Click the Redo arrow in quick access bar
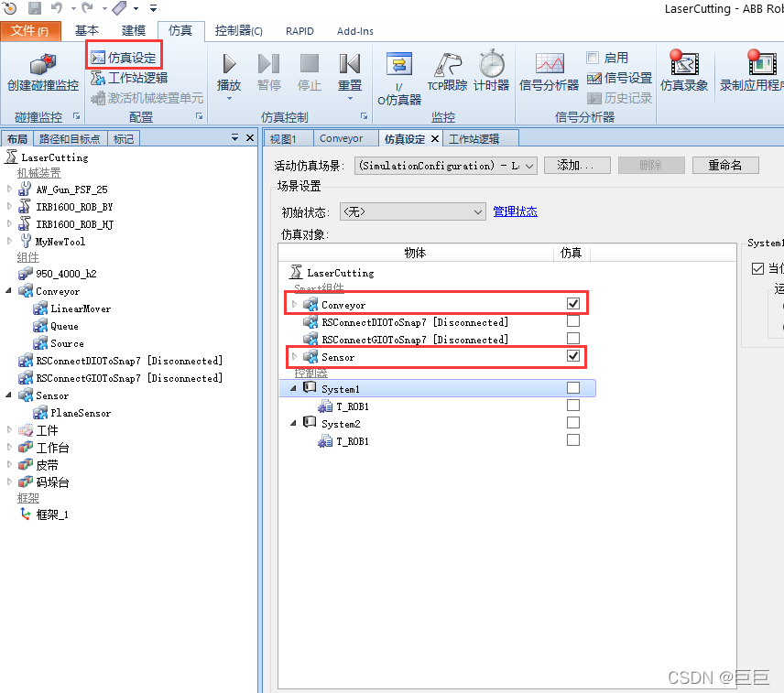The height and width of the screenshot is (693, 784). click(88, 8)
